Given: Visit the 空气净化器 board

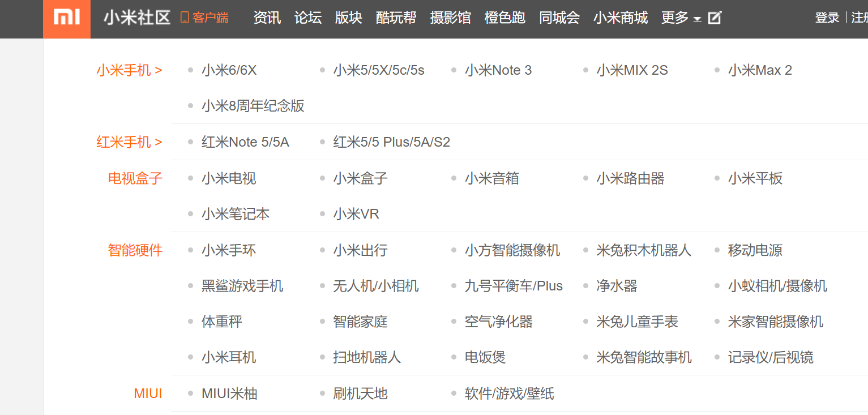Looking at the screenshot, I should click(x=499, y=322).
